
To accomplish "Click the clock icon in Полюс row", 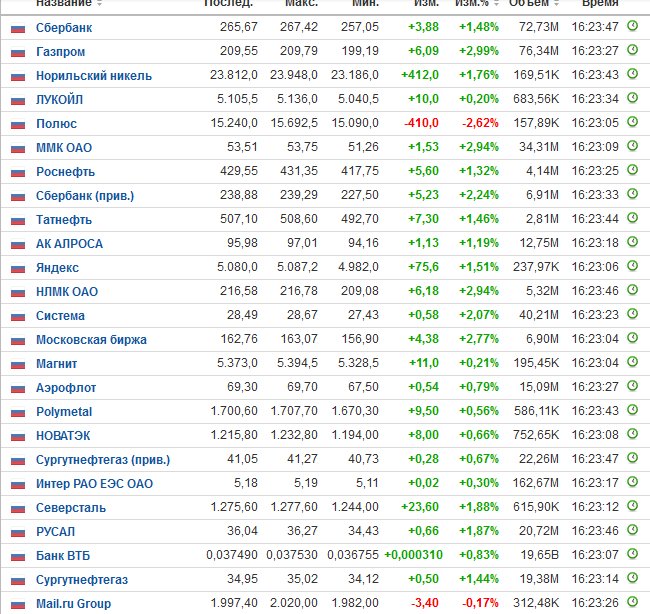I will coord(632,122).
